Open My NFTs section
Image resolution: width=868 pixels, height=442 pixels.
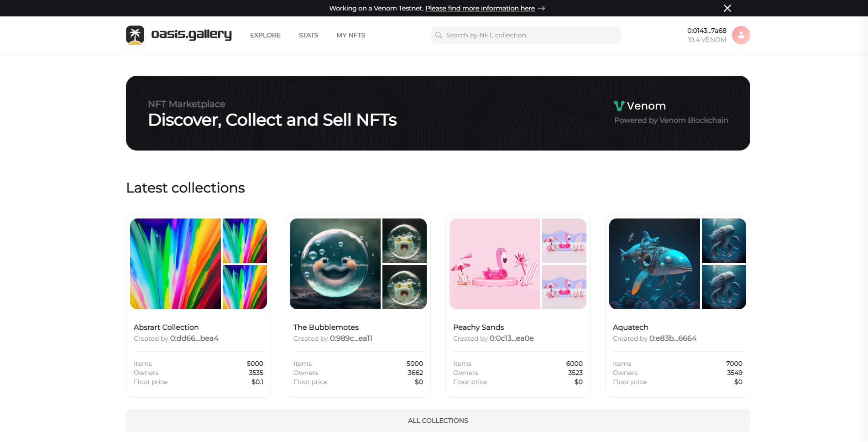[x=350, y=35]
